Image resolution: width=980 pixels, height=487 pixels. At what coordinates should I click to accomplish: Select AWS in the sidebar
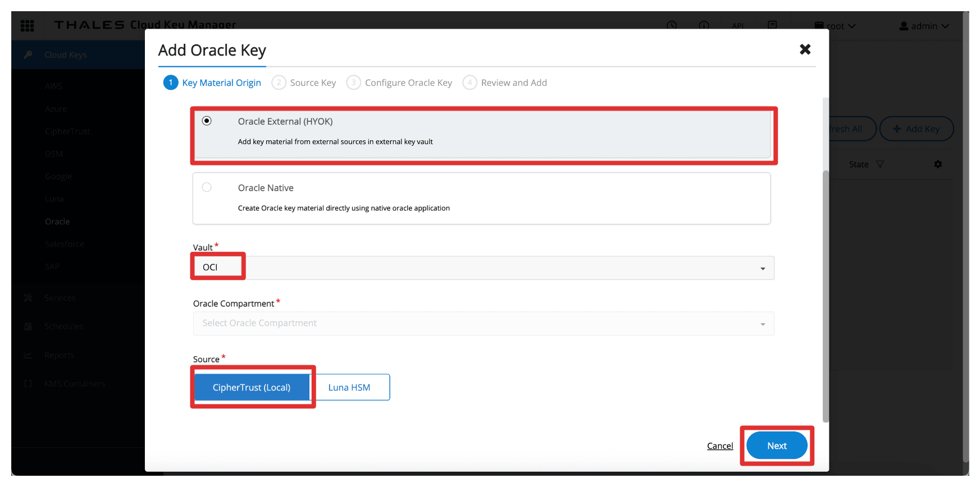tap(53, 86)
